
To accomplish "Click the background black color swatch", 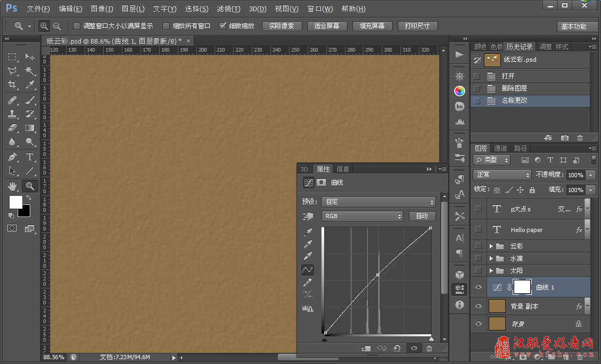I will click(x=25, y=212).
